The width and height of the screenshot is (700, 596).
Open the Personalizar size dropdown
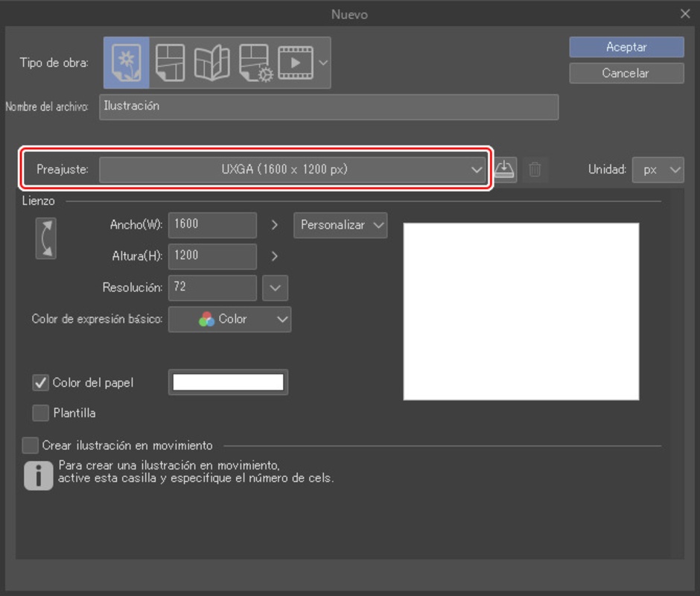click(340, 225)
